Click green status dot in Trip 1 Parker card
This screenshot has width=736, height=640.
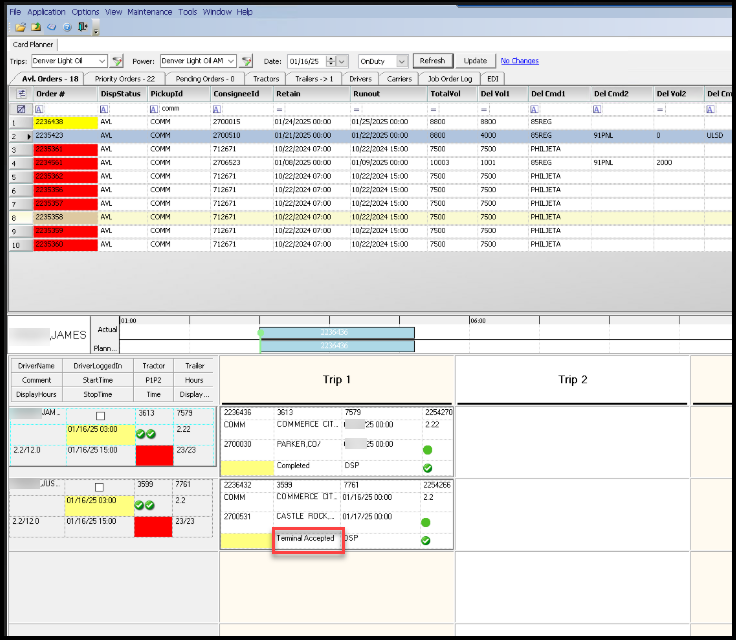coord(426,450)
